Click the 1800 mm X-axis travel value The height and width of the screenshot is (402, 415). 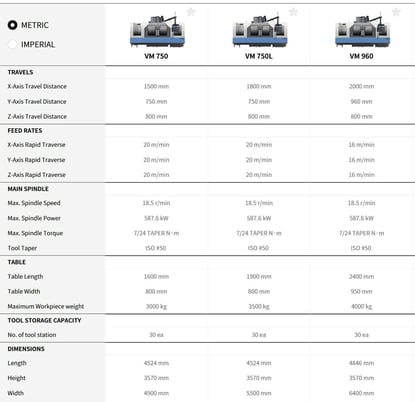259,87
